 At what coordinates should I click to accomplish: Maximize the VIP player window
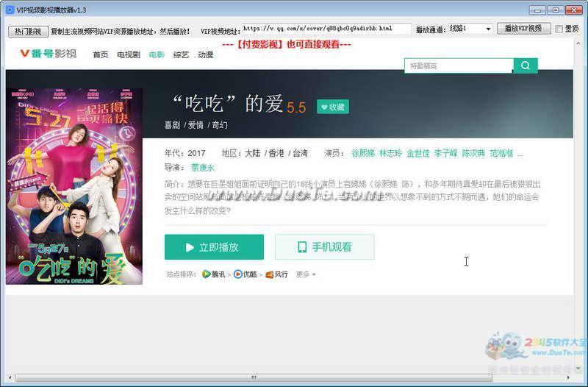[556, 10]
